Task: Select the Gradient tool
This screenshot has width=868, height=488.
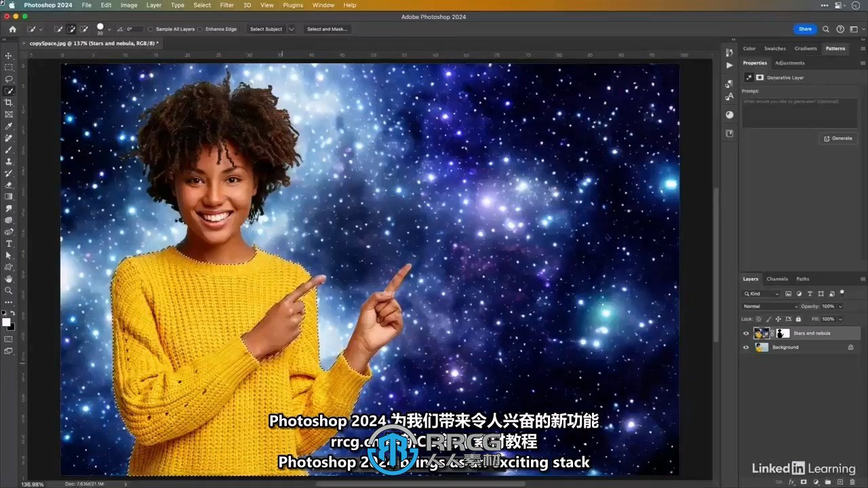Action: click(9, 197)
